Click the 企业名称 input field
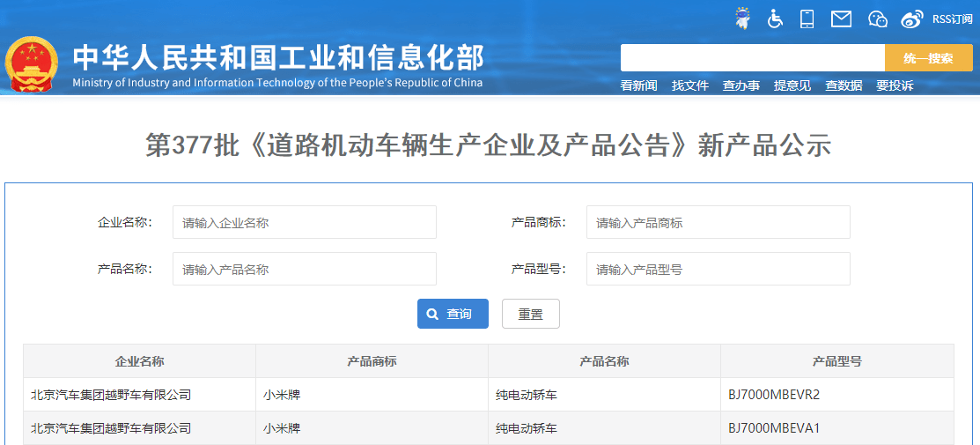This screenshot has height=445, width=980. tap(304, 222)
